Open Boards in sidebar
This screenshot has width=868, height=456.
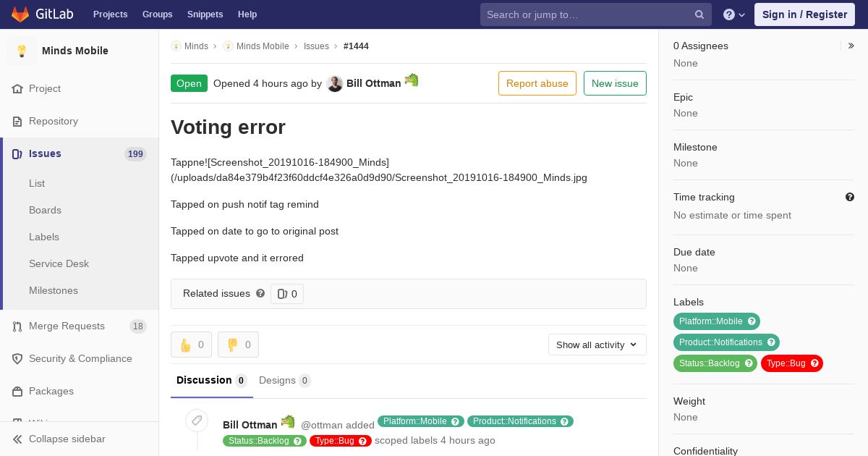(45, 211)
